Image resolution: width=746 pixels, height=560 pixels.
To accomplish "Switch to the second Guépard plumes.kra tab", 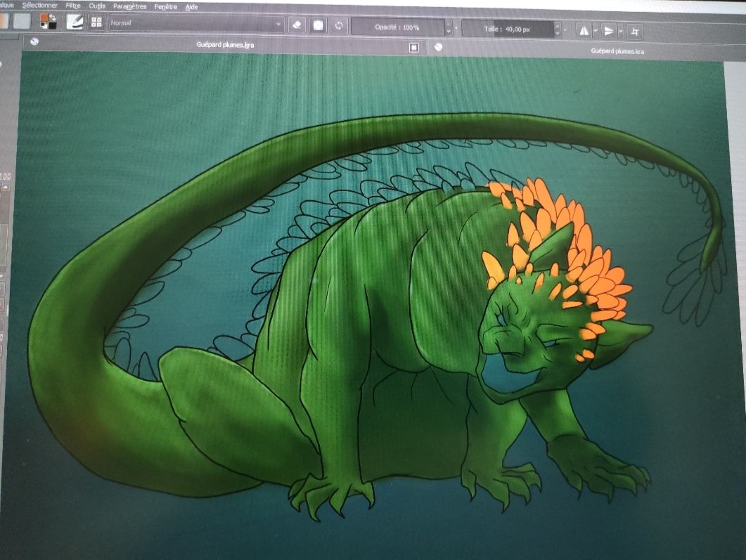I will pyautogui.click(x=617, y=51).
